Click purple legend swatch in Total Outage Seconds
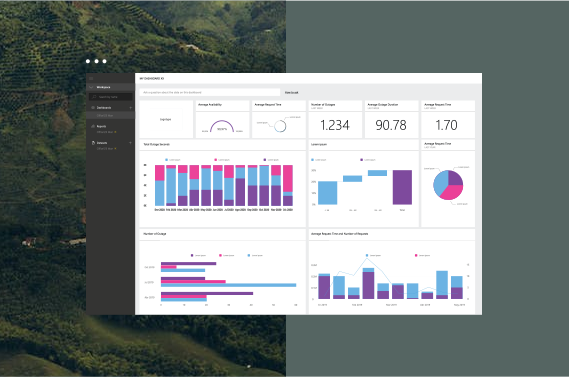569x377 pixels. [x=265, y=160]
